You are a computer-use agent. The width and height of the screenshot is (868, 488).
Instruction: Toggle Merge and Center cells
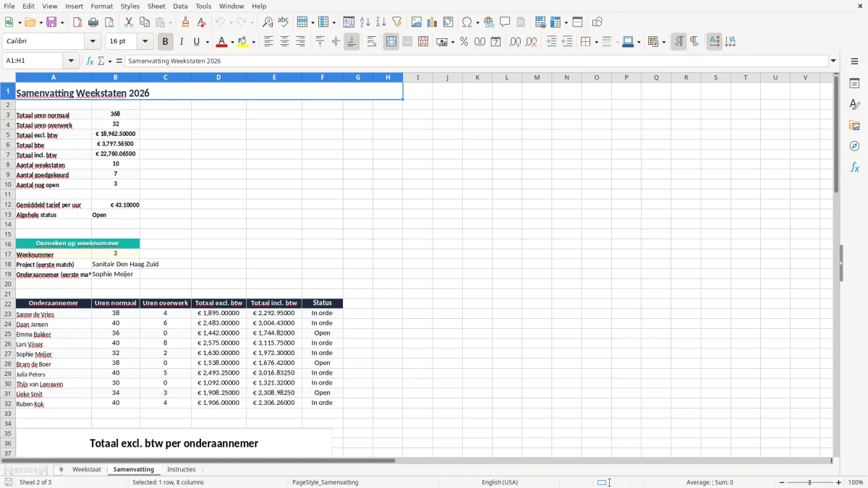pyautogui.click(x=391, y=42)
